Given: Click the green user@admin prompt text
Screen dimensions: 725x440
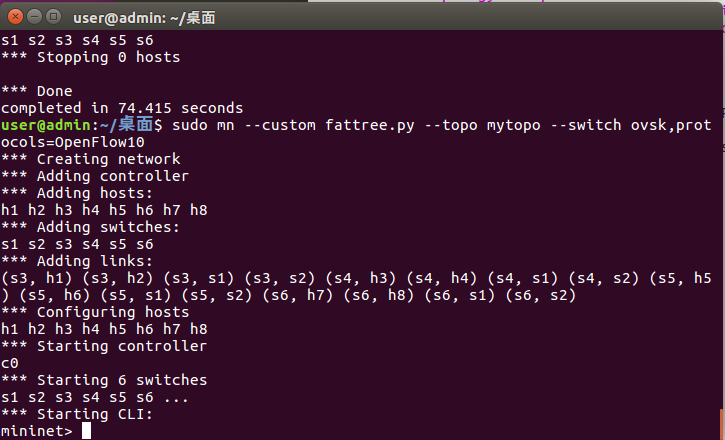Looking at the screenshot, I should pos(57,125).
